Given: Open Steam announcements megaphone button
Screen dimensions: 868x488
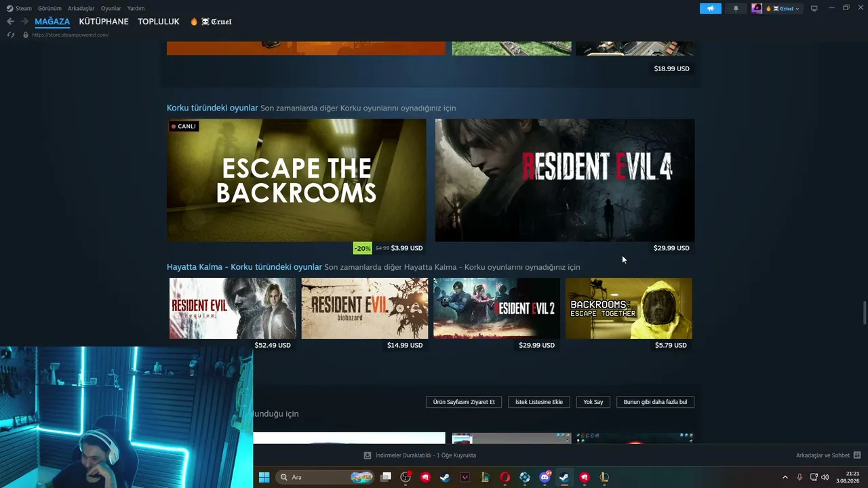Looking at the screenshot, I should pyautogui.click(x=711, y=9).
